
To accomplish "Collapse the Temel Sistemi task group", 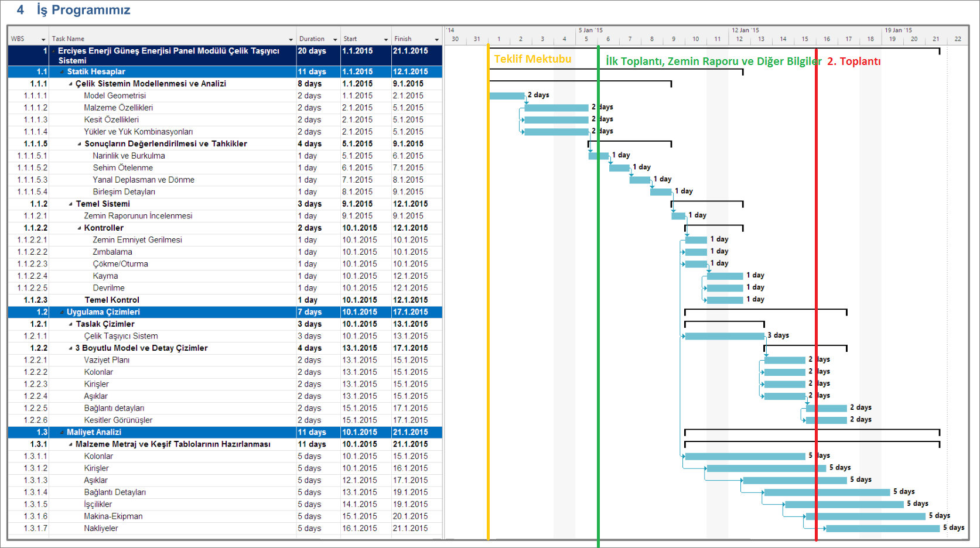I will tap(71, 204).
